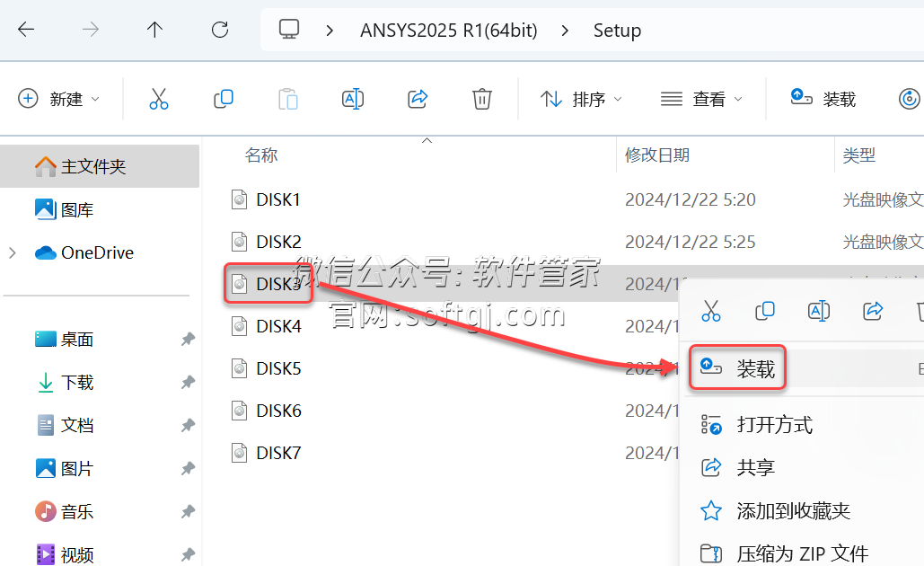The image size is (924, 566).
Task: Delete using toolbar trash icon
Action: click(x=481, y=99)
